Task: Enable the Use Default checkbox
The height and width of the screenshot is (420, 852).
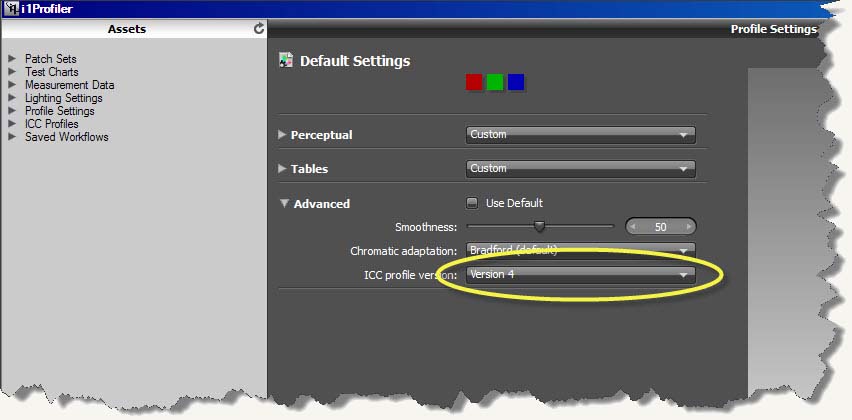Action: (473, 203)
